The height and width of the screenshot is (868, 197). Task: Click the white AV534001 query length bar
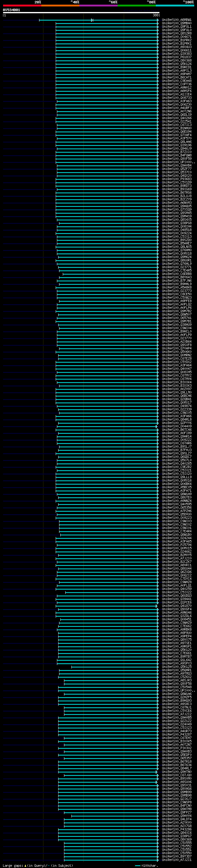click(x=81, y=12)
